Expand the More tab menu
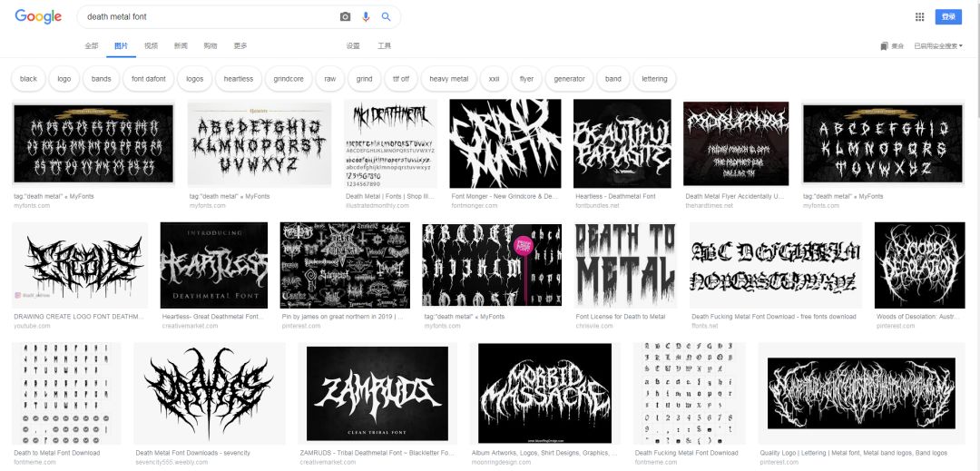 pos(240,45)
